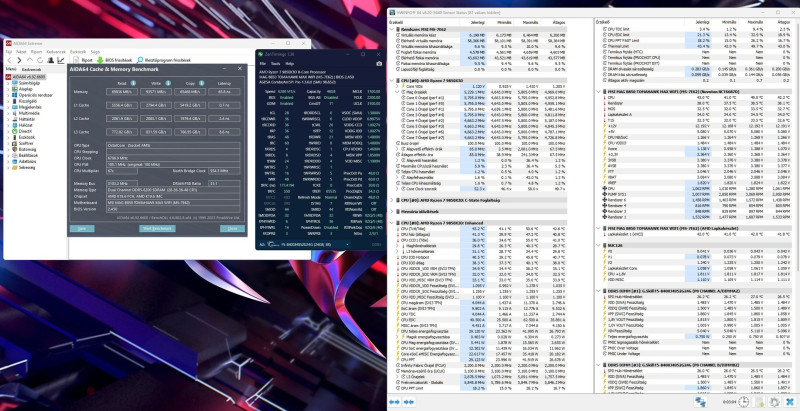Click the second double-arrow icon in HWiNFO bottom bar
The height and width of the screenshot is (411, 800).
[409, 402]
